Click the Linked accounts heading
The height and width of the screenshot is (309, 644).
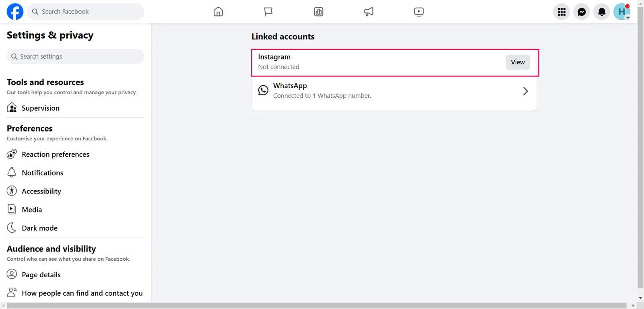(283, 37)
